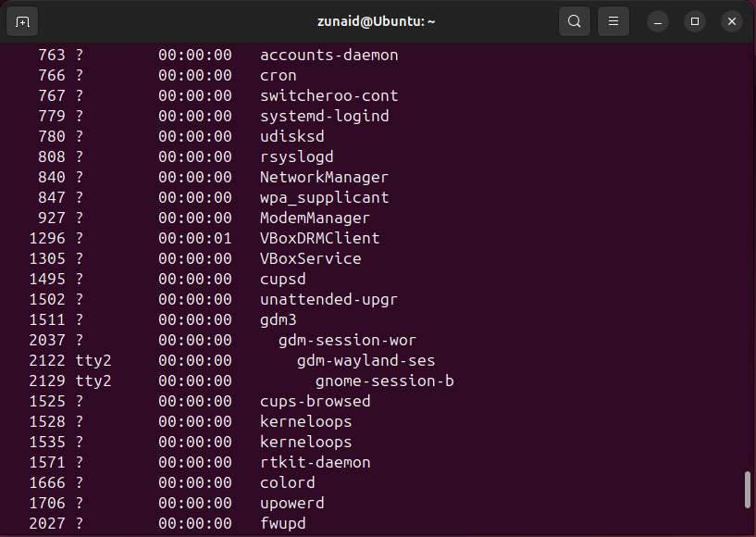Click the gdm3 process text
Image resolution: width=756 pixels, height=537 pixels.
pyautogui.click(x=278, y=319)
